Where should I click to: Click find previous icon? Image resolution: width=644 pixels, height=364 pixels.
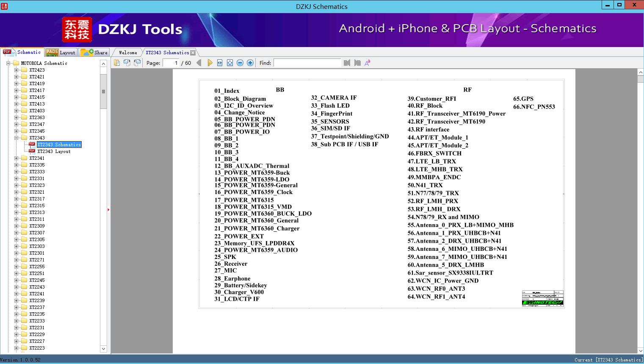click(x=347, y=63)
